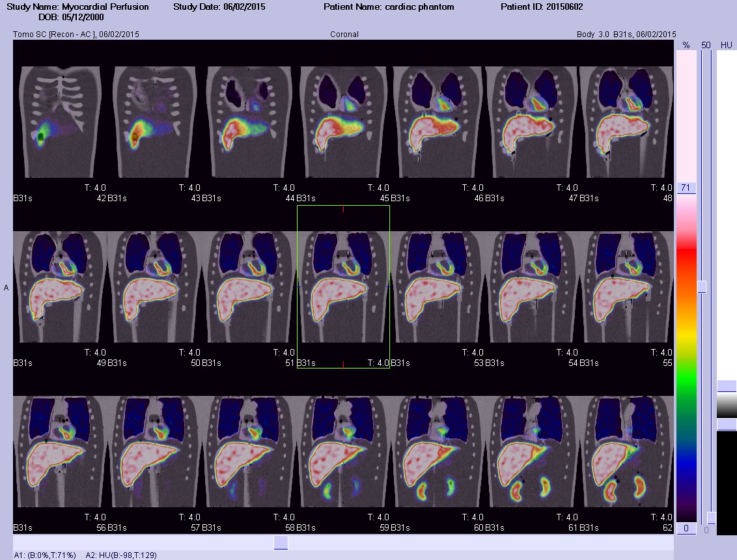
Task: Click 'Body 3.0 B31s, 06/02/2015' label
Action: pos(626,35)
